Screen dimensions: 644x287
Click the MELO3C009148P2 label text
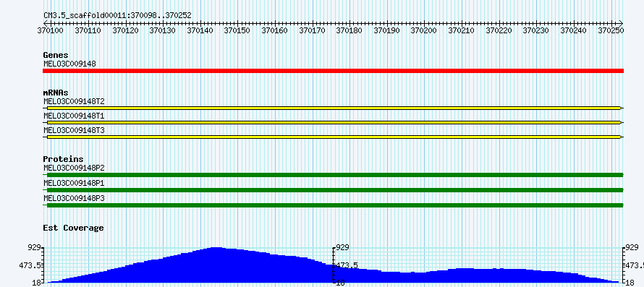74,168
